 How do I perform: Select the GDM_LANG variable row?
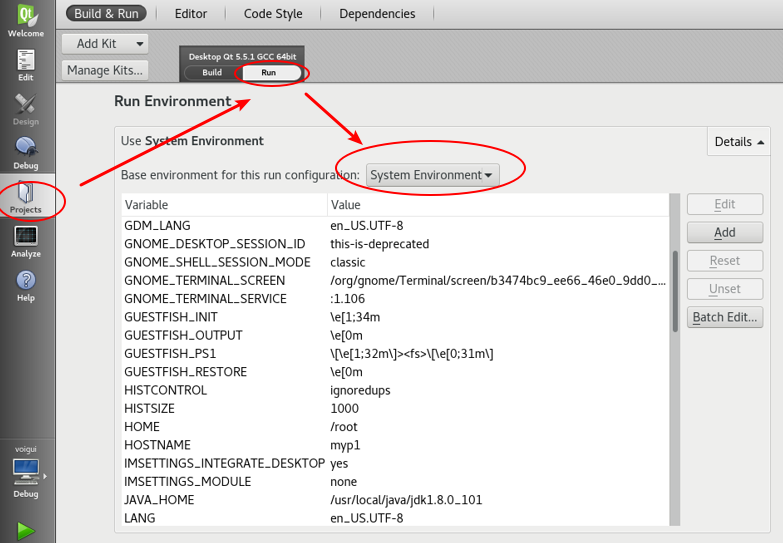pyautogui.click(x=395, y=226)
